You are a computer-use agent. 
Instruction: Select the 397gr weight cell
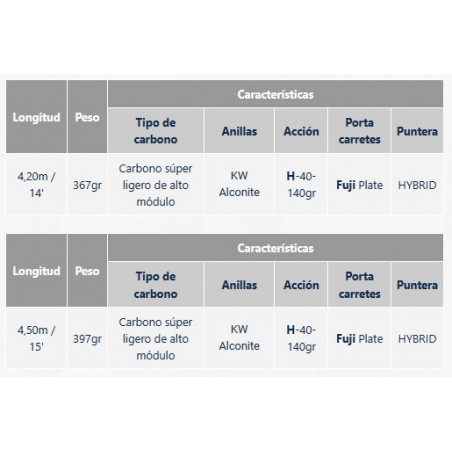click(x=87, y=338)
